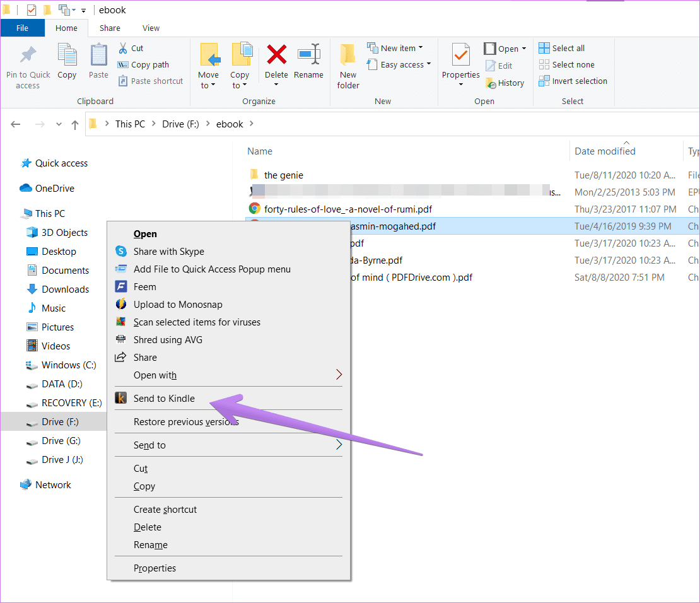Open the New item dropdown
The image size is (700, 603).
(395, 48)
